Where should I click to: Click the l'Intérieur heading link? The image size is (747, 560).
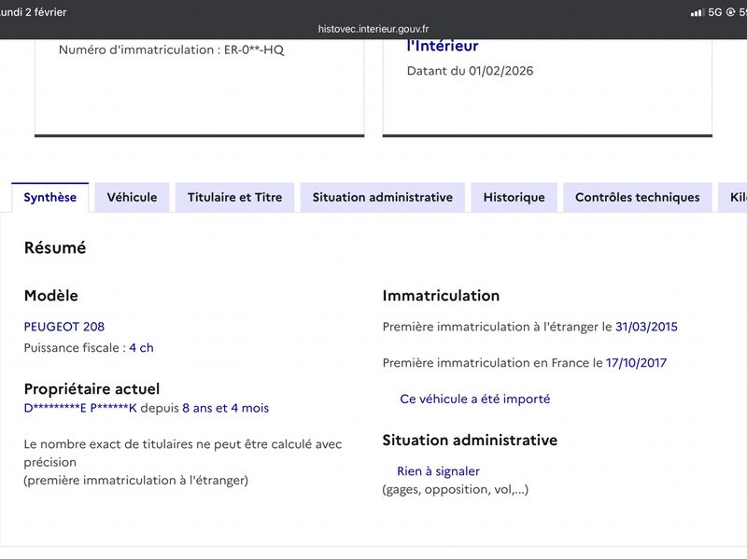click(x=443, y=46)
